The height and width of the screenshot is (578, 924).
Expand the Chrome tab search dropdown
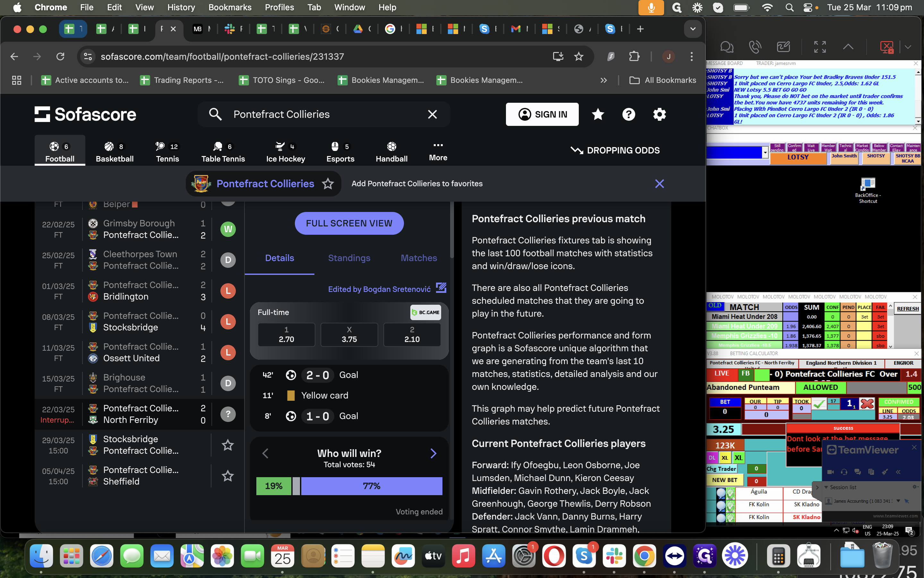pyautogui.click(x=693, y=29)
